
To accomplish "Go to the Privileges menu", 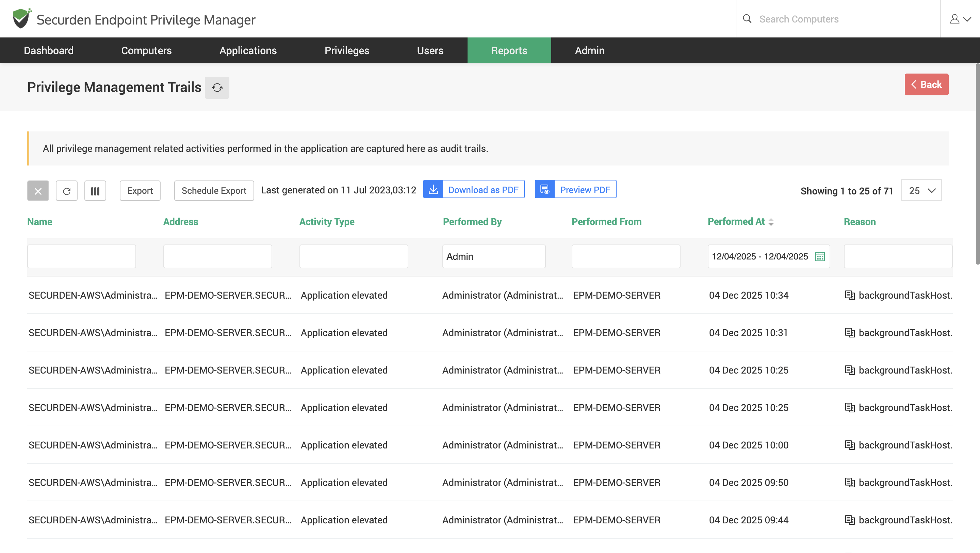I will pos(347,50).
